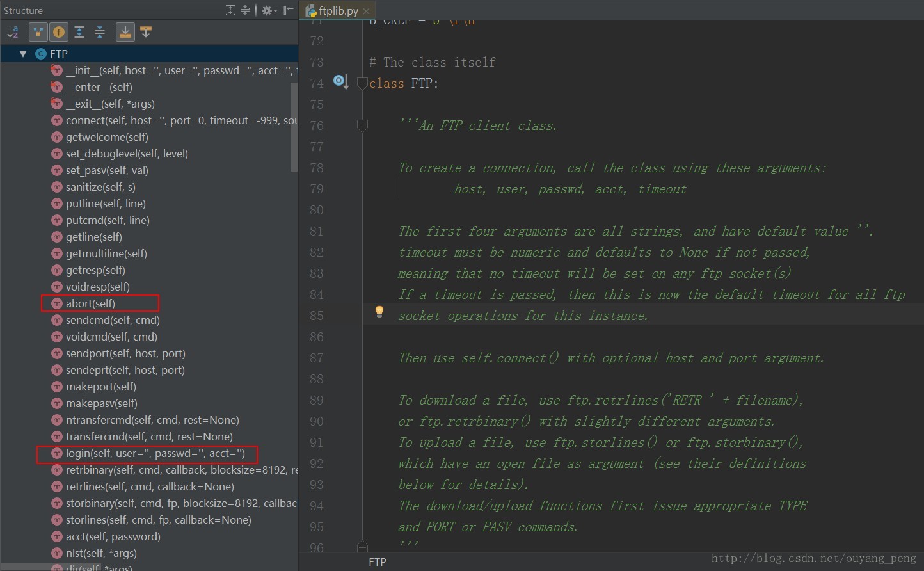Click the blue-arrow Collapse All toolbar icon
924x571 pixels.
click(x=100, y=32)
